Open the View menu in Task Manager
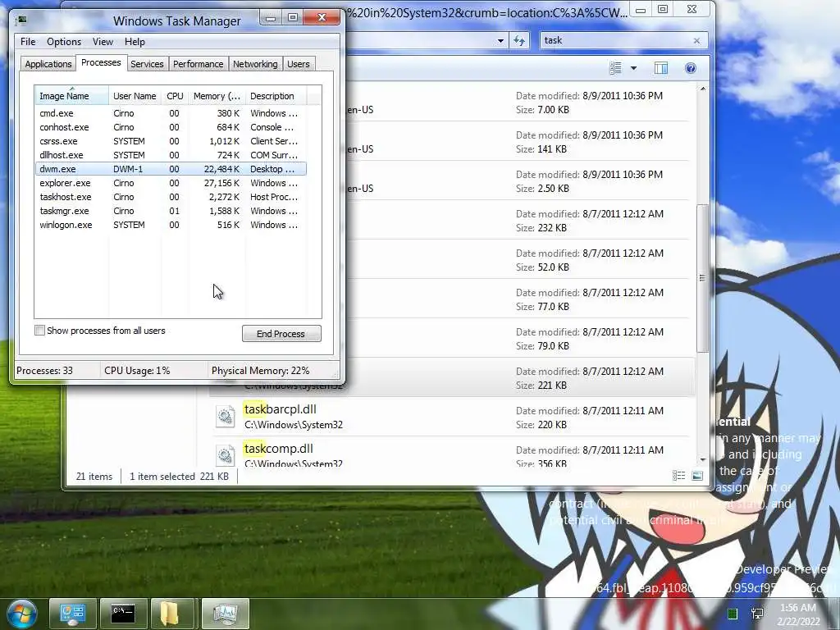Viewport: 840px width, 630px height. click(x=103, y=42)
